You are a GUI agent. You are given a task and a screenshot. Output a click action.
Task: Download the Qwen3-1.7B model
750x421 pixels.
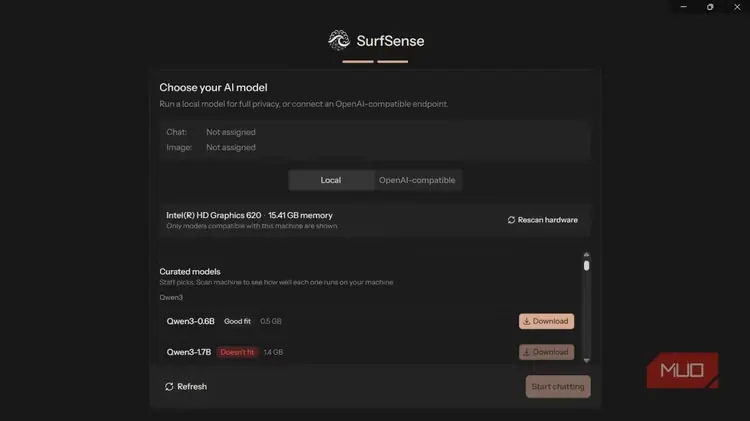546,352
